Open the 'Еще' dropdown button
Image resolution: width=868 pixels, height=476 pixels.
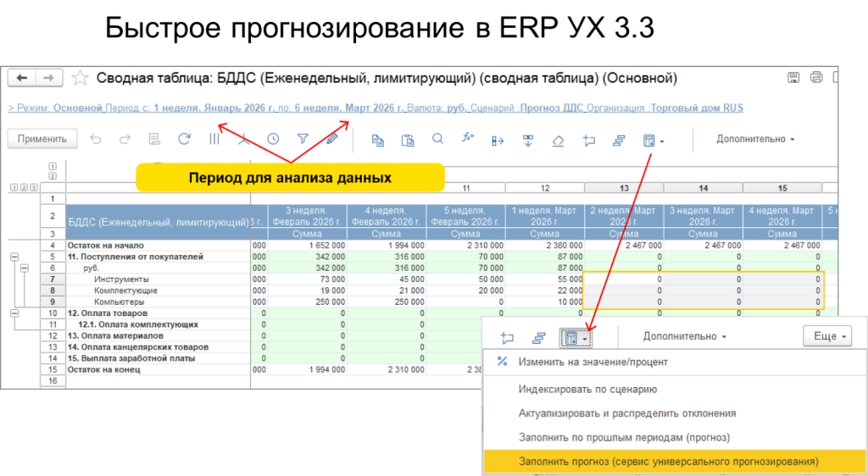826,336
